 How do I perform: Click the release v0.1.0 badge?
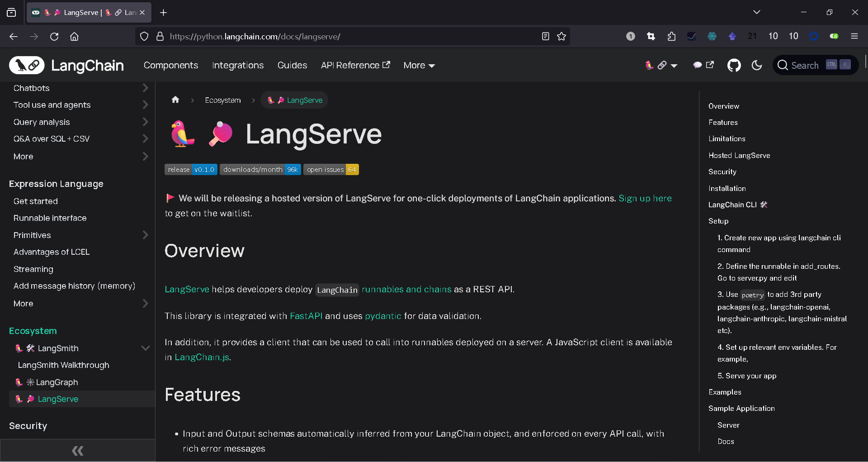(x=191, y=170)
